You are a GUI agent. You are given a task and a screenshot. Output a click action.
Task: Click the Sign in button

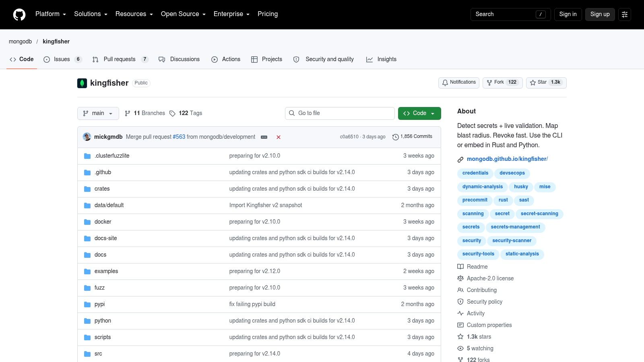(x=568, y=14)
